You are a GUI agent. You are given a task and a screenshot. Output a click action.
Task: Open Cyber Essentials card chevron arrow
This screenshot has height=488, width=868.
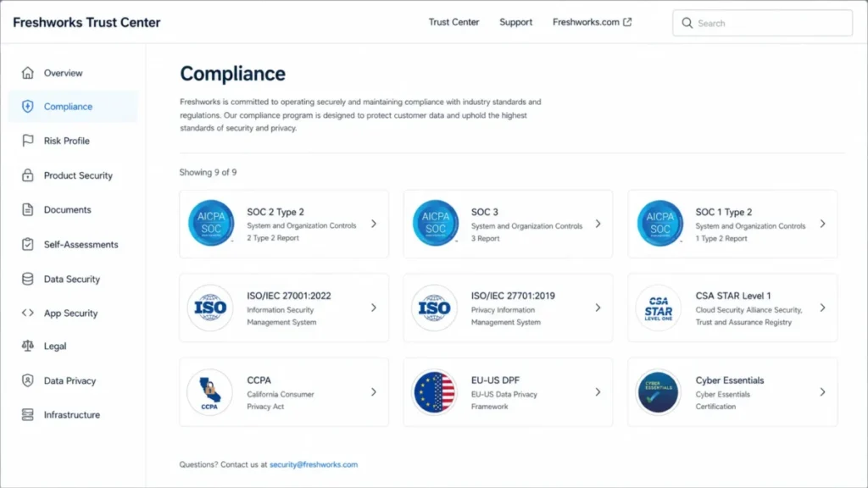pyautogui.click(x=822, y=391)
